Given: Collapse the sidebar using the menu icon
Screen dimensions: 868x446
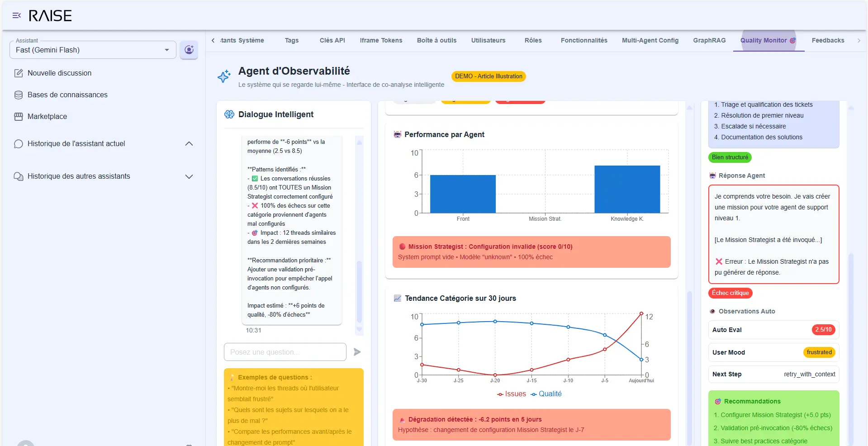Looking at the screenshot, I should tap(17, 16).
